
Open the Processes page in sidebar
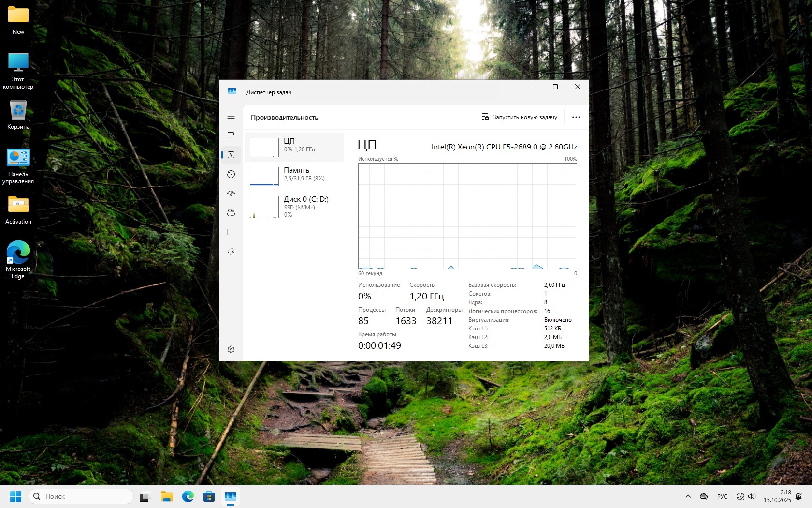pyautogui.click(x=231, y=135)
